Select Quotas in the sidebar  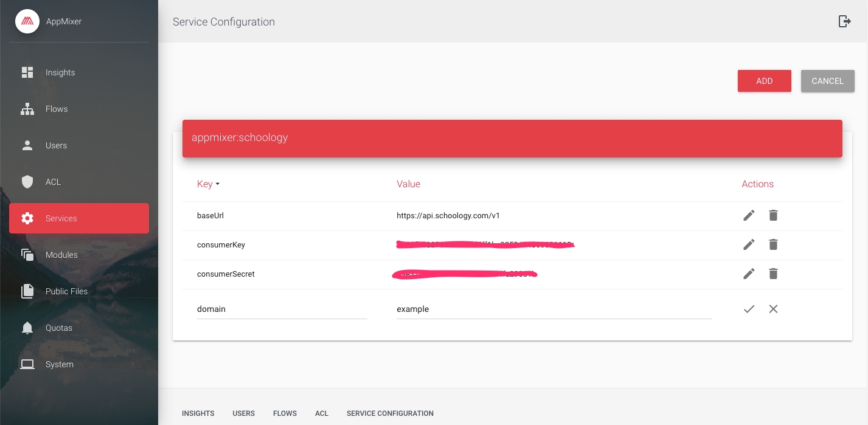pyautogui.click(x=59, y=328)
